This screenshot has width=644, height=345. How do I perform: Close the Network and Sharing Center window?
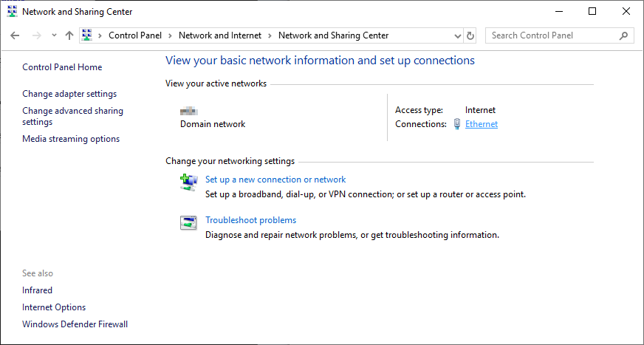point(626,12)
